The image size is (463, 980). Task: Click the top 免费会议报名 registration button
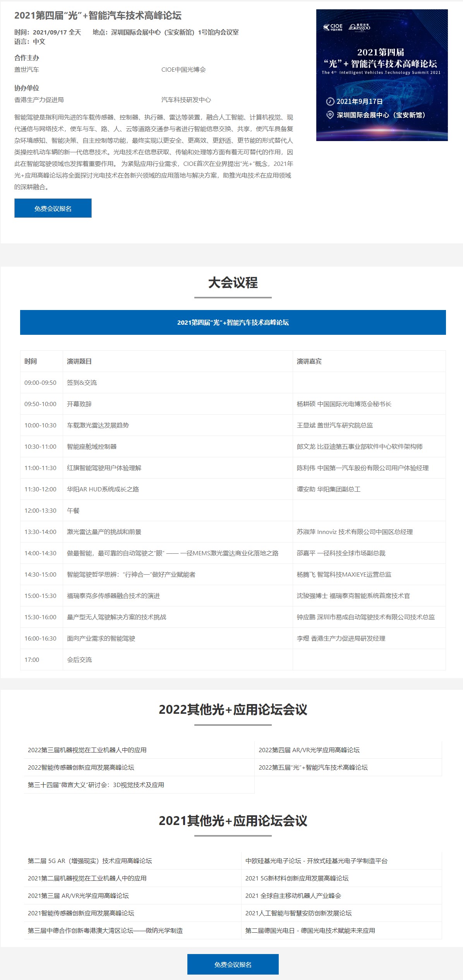[x=53, y=208]
